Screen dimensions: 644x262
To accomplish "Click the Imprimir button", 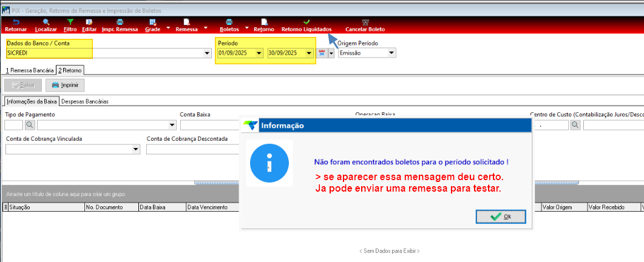I will [65, 86].
